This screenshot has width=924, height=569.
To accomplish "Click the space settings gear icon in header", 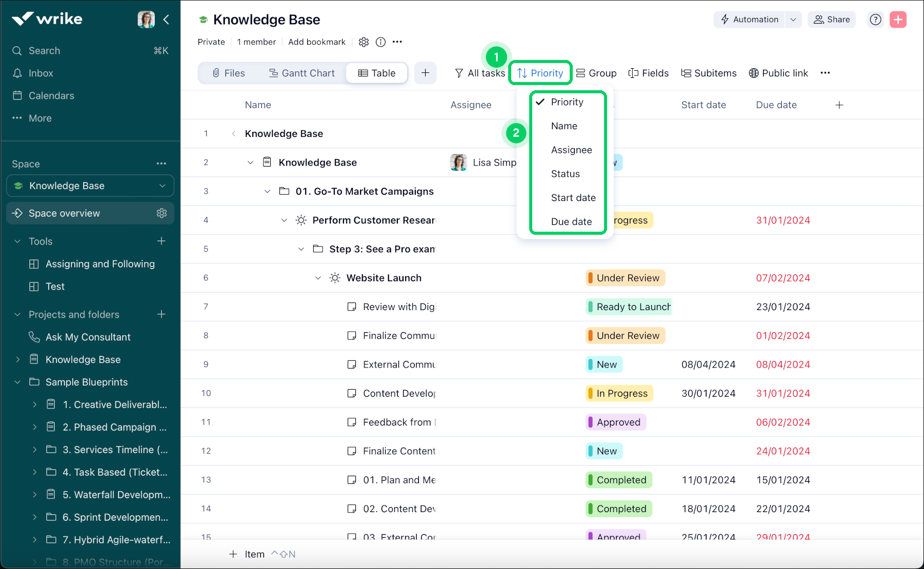I will (364, 42).
